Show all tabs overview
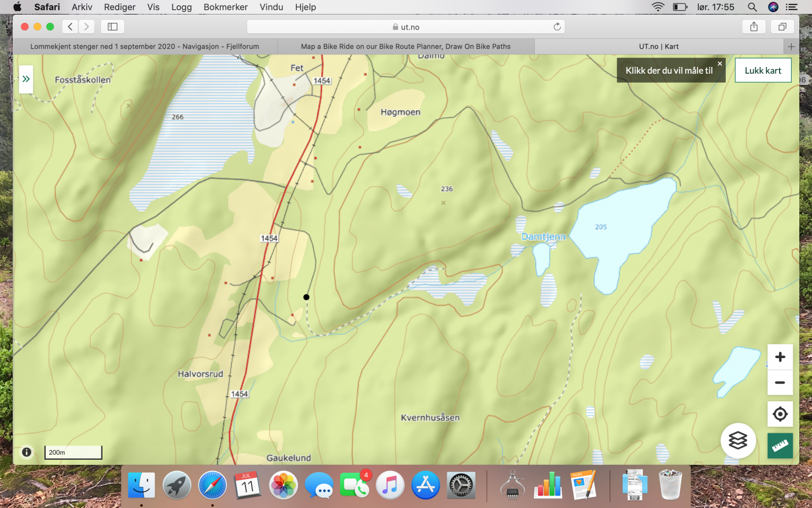Image resolution: width=812 pixels, height=508 pixels. [x=782, y=27]
